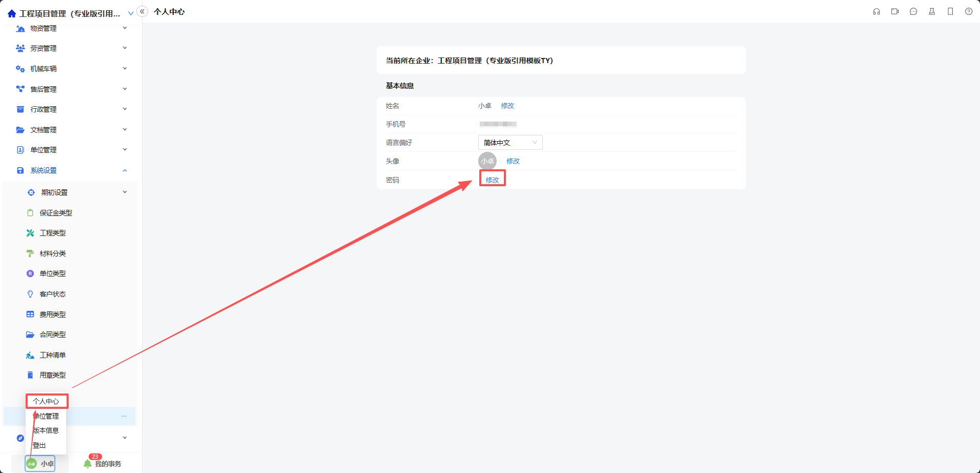Expand the 劳资管理 menu chevron
Image resolution: width=980 pixels, height=473 pixels.
[125, 48]
